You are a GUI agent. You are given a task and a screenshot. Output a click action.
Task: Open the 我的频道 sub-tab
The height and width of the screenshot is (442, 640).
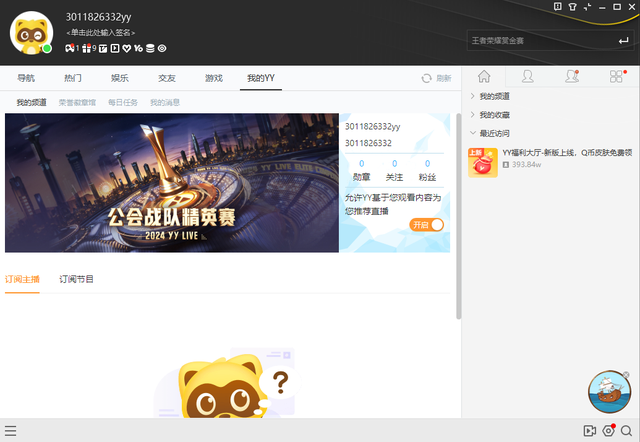pyautogui.click(x=31, y=102)
